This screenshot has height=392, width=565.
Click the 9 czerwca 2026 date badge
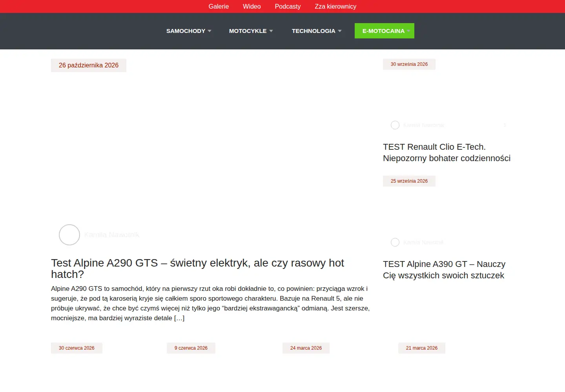point(191,348)
